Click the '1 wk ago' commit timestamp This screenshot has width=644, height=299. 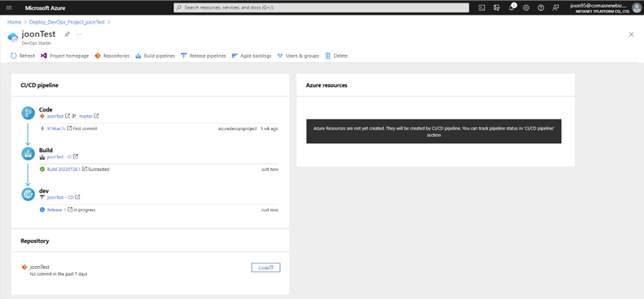[x=269, y=129]
